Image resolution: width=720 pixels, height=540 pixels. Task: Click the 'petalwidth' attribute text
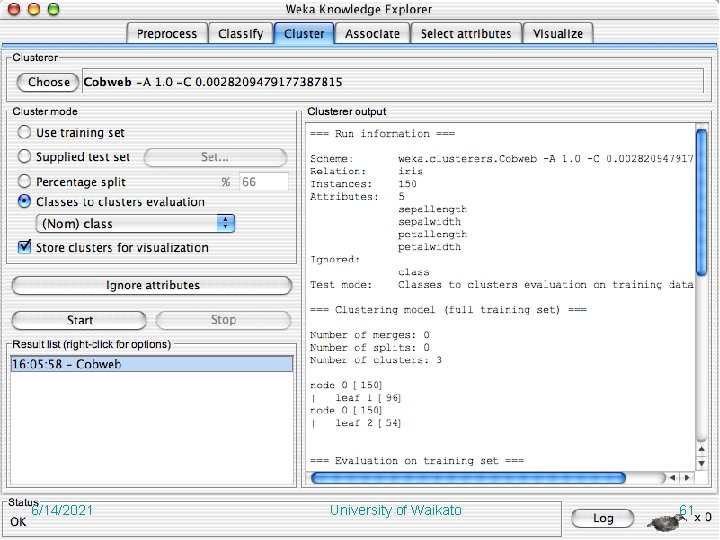tap(429, 247)
